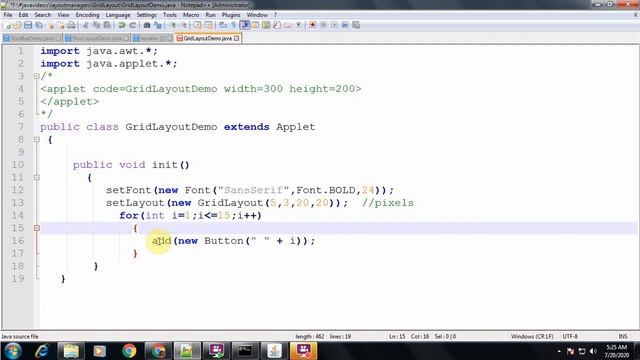Open the Windows Start menu

(x=13, y=351)
